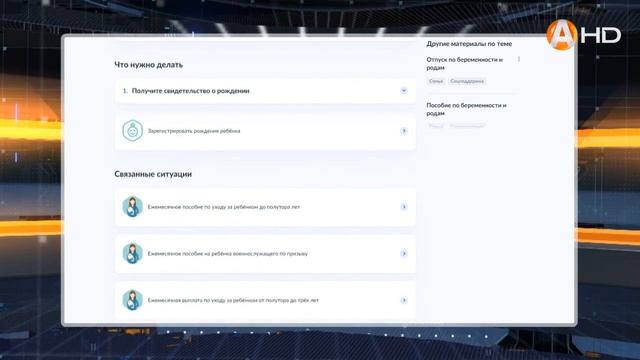Click arrow on the 'до полутора лет' allowance card
The width and height of the screenshot is (640, 360).
point(404,207)
